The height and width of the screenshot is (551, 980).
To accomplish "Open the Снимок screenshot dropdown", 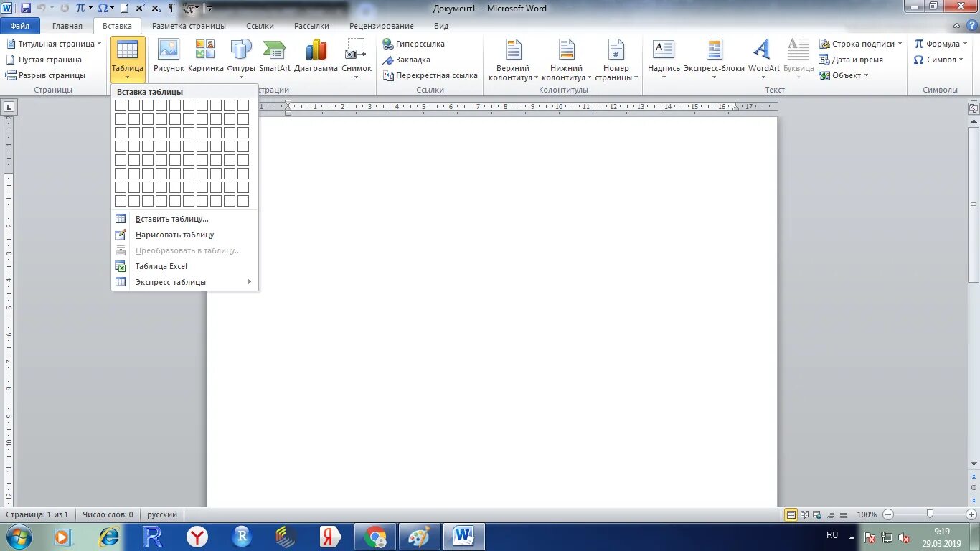I will (357, 59).
